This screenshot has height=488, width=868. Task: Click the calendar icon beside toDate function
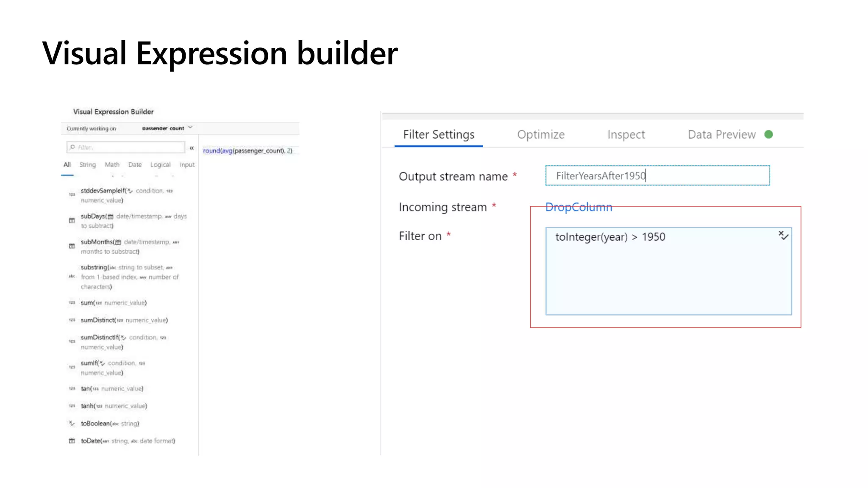tap(72, 441)
